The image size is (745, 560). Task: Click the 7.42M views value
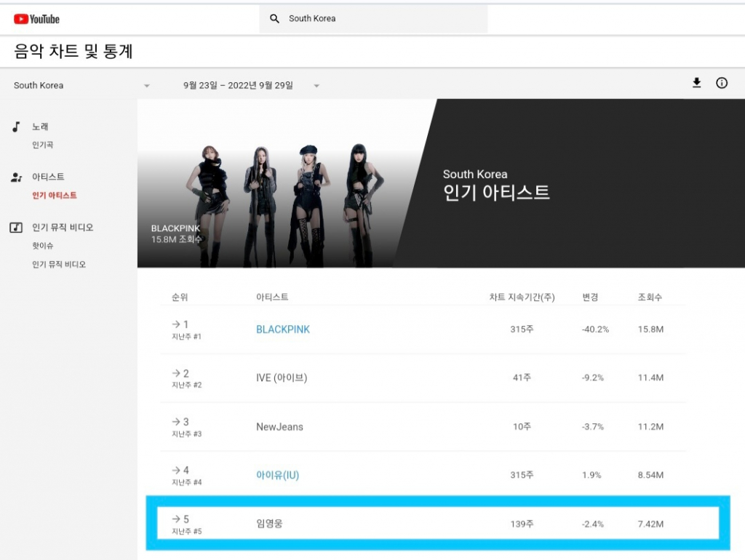[650, 524]
